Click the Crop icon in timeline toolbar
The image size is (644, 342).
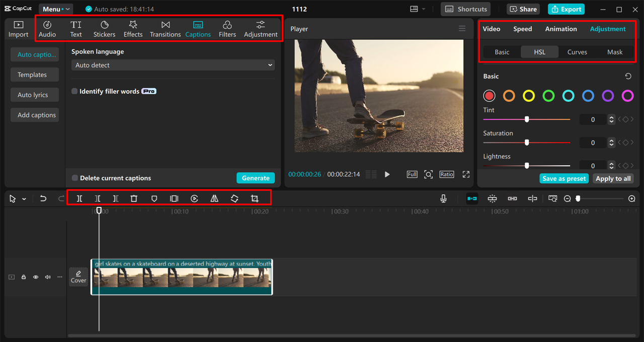click(x=255, y=198)
